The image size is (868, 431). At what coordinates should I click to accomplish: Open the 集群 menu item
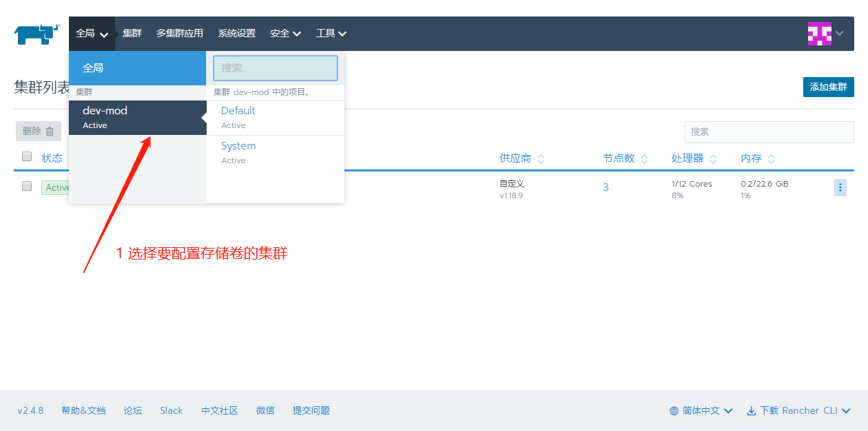coord(132,32)
